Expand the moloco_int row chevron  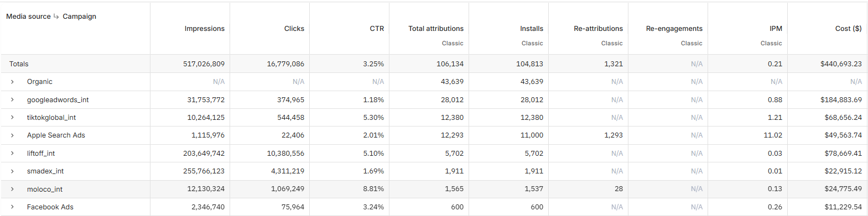tap(12, 189)
